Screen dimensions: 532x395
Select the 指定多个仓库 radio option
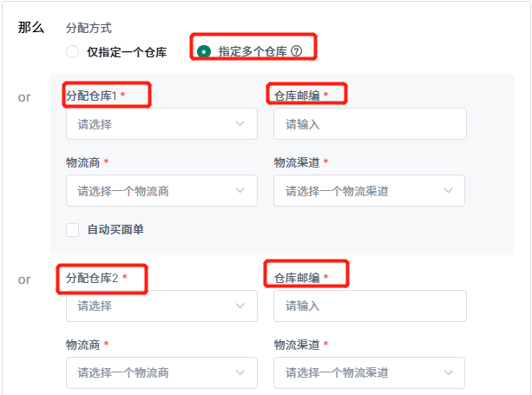[204, 51]
